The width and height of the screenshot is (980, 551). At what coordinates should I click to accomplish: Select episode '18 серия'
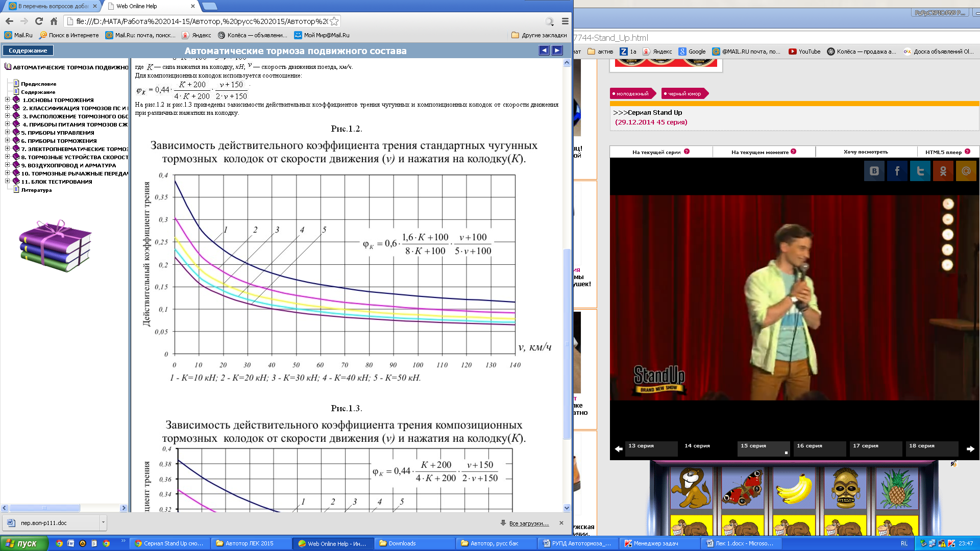point(932,448)
